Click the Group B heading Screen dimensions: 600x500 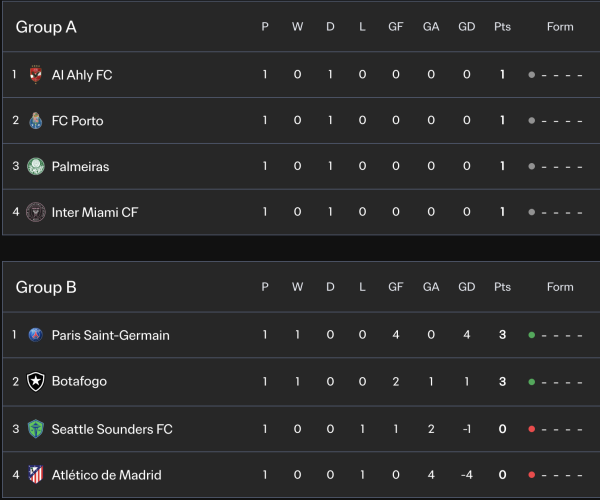click(46, 287)
